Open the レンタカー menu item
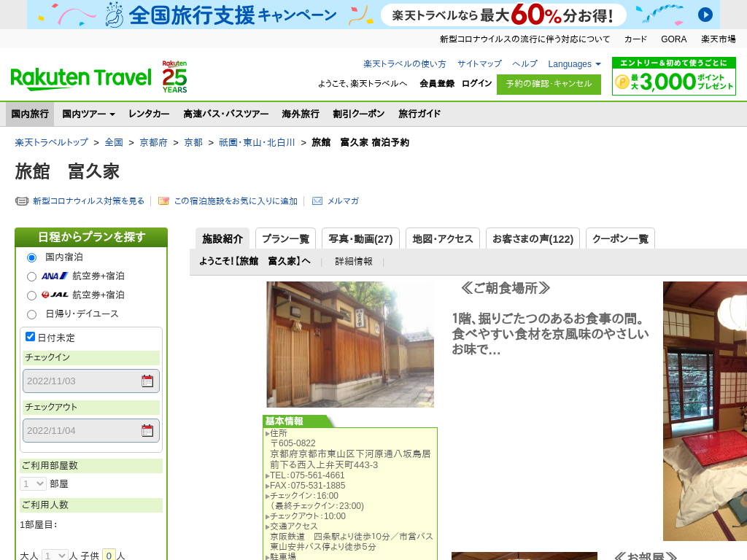This screenshot has width=747, height=560. pos(149,114)
